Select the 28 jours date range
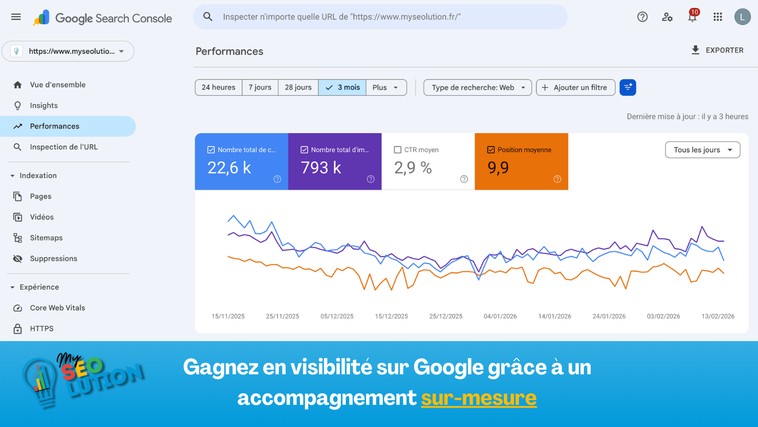 pos(298,88)
